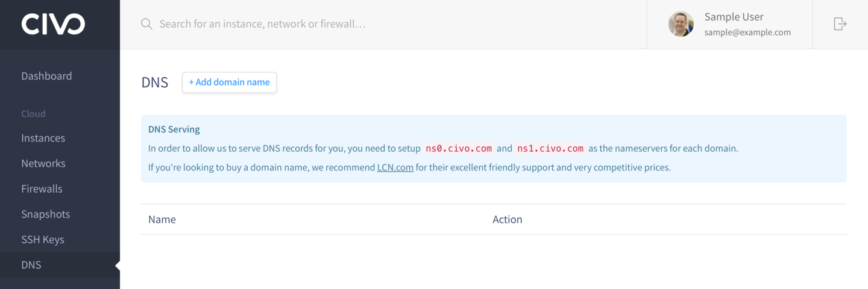The width and height of the screenshot is (868, 289).
Task: Click the sample@example.com email text
Action: (x=747, y=33)
